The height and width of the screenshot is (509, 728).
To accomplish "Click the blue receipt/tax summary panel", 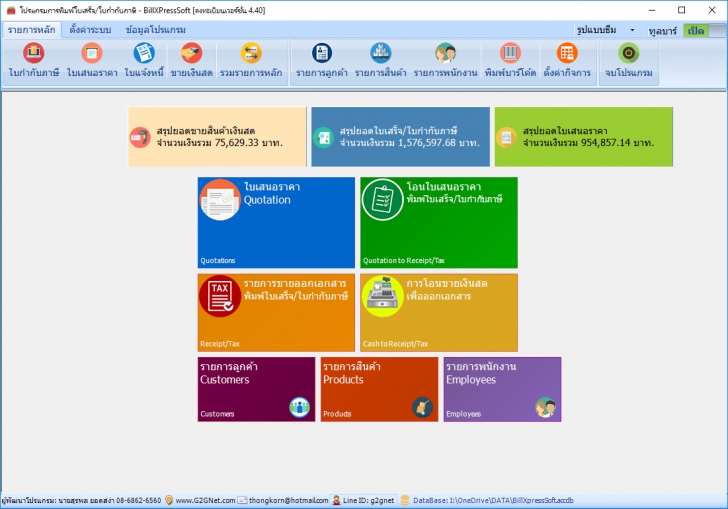I will 400,137.
